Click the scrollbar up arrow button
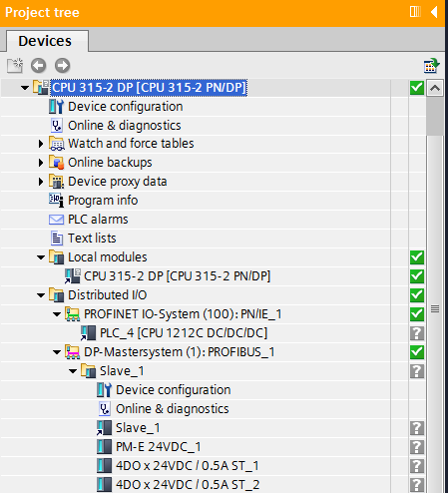 pyautogui.click(x=435, y=88)
